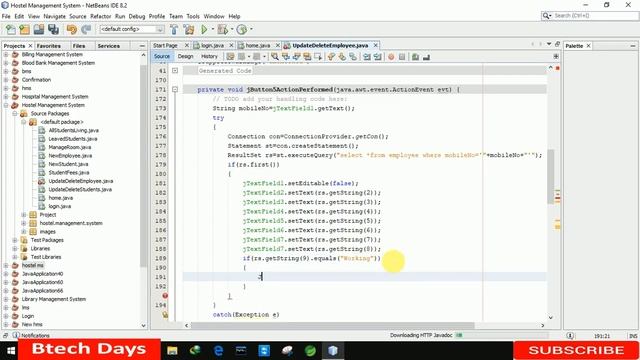640x360 pixels.
Task: Switch to the Services panel tab
Action: tap(109, 46)
